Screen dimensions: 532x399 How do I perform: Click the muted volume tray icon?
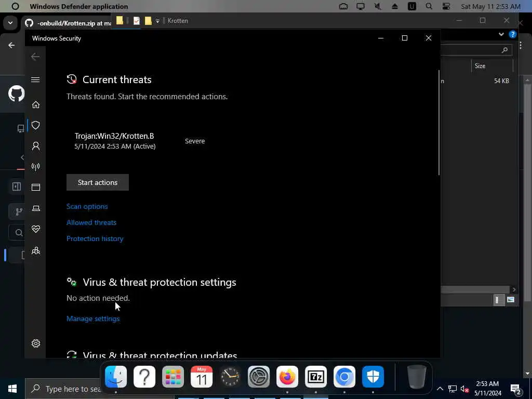pos(465,389)
